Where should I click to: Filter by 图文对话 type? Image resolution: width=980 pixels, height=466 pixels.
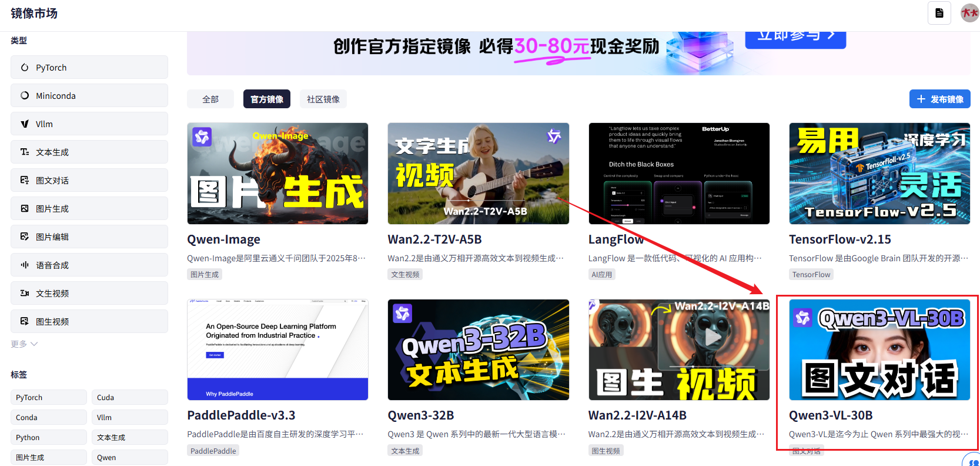(89, 181)
